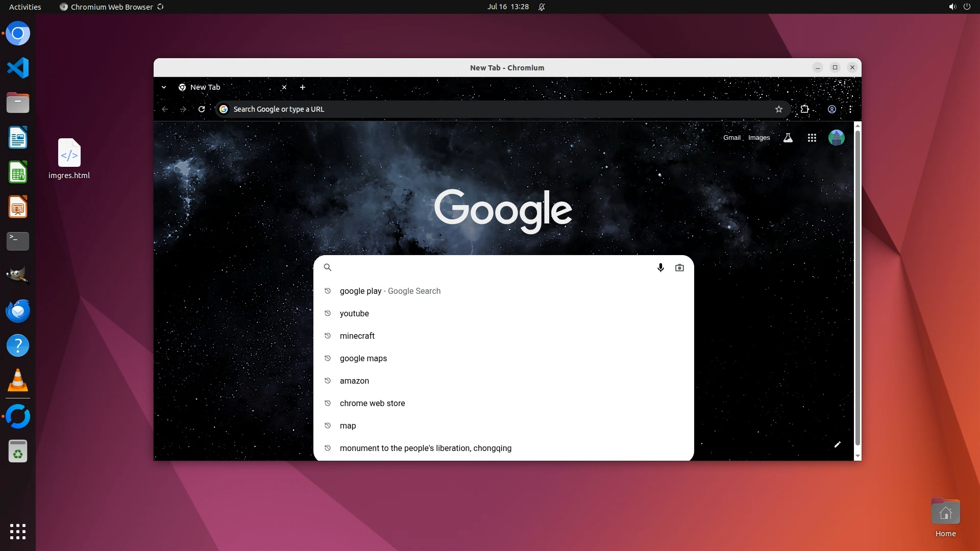Bookmark this tab with star icon

[778, 109]
